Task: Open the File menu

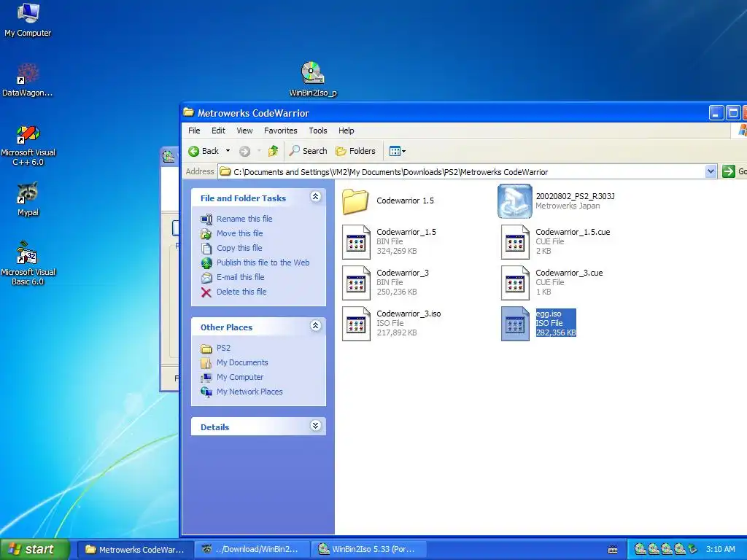Action: [194, 131]
